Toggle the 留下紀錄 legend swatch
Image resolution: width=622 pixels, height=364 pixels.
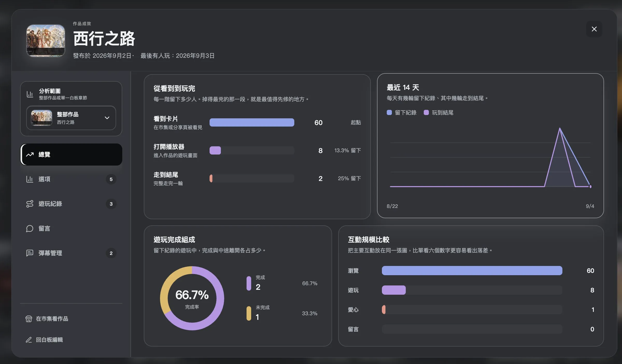coord(389,112)
